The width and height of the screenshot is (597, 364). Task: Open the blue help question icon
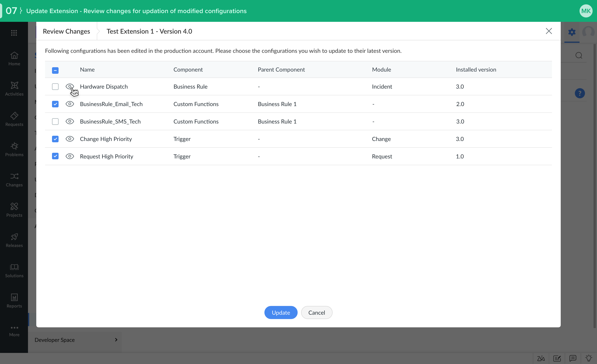point(580,93)
